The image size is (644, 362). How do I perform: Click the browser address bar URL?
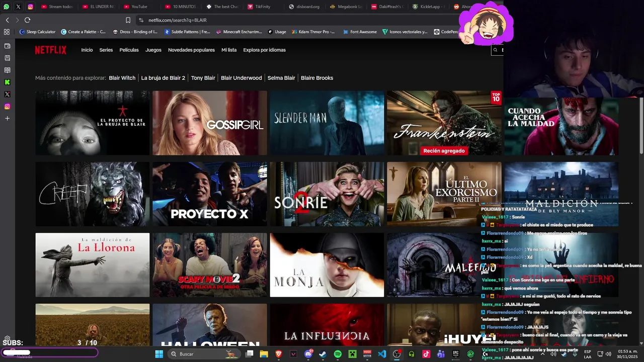coord(178,20)
